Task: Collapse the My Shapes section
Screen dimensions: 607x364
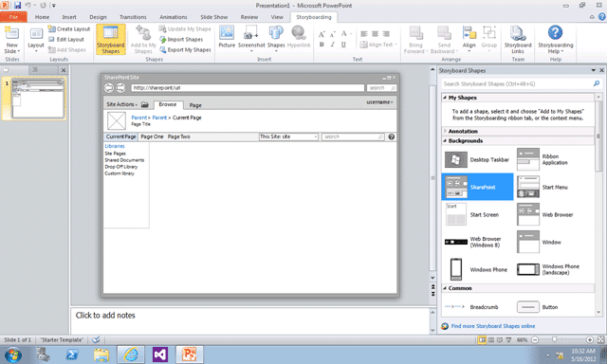Action: click(x=445, y=98)
